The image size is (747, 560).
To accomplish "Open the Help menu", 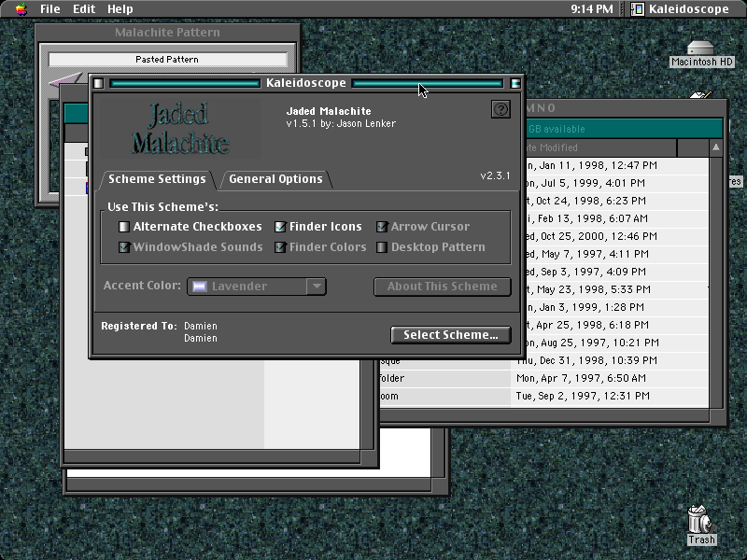I will pyautogui.click(x=120, y=8).
